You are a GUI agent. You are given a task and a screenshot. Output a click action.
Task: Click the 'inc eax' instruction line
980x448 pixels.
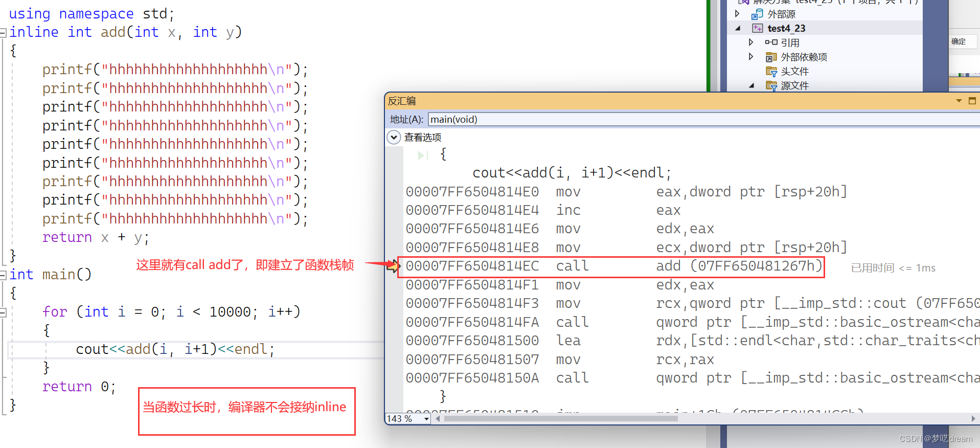tap(543, 210)
